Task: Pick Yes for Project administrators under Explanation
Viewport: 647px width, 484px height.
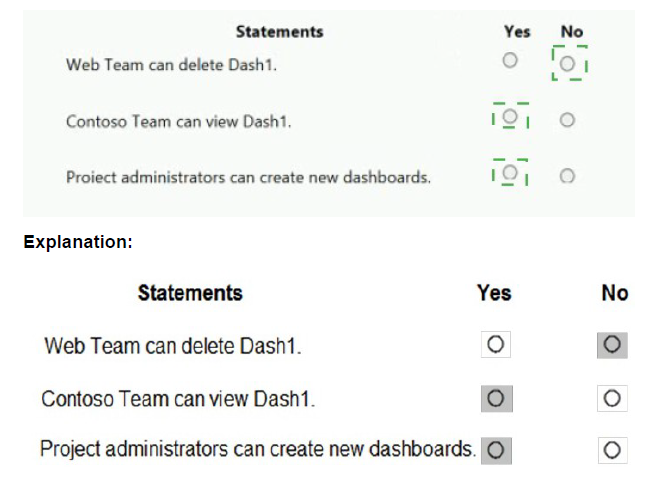Action: [495, 450]
